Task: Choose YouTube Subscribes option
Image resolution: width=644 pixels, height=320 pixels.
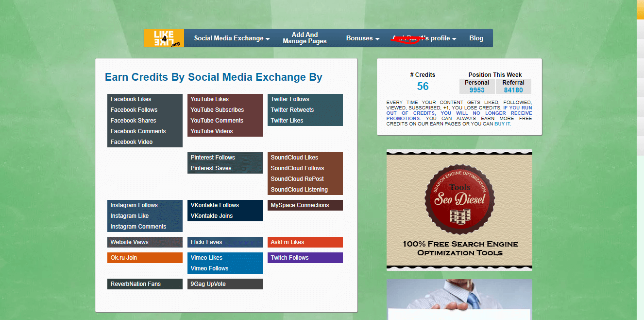Action: coord(217,110)
